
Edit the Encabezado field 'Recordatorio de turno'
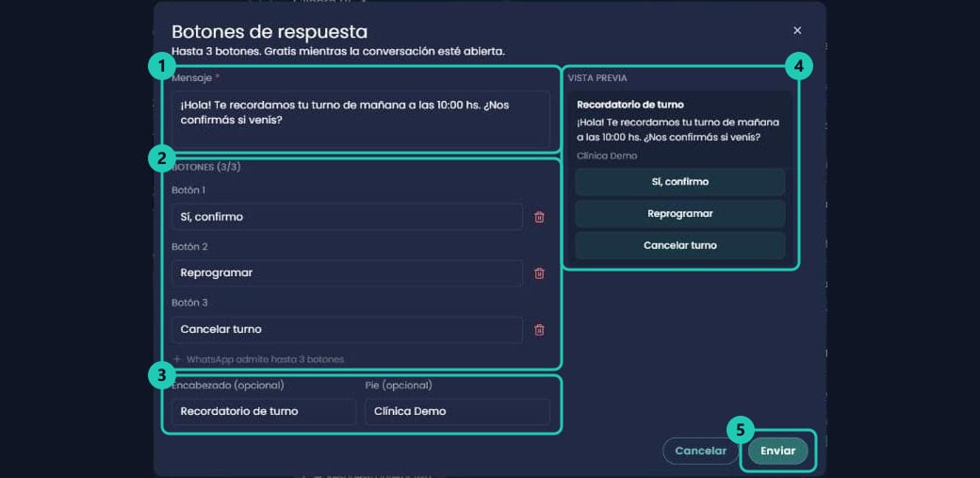pyautogui.click(x=264, y=412)
